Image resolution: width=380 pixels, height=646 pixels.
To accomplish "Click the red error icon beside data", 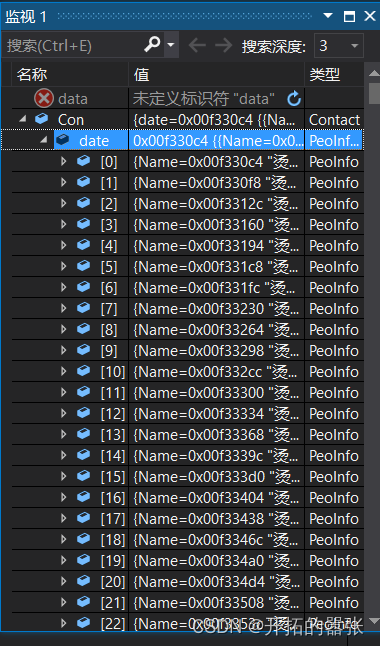I will click(44, 99).
